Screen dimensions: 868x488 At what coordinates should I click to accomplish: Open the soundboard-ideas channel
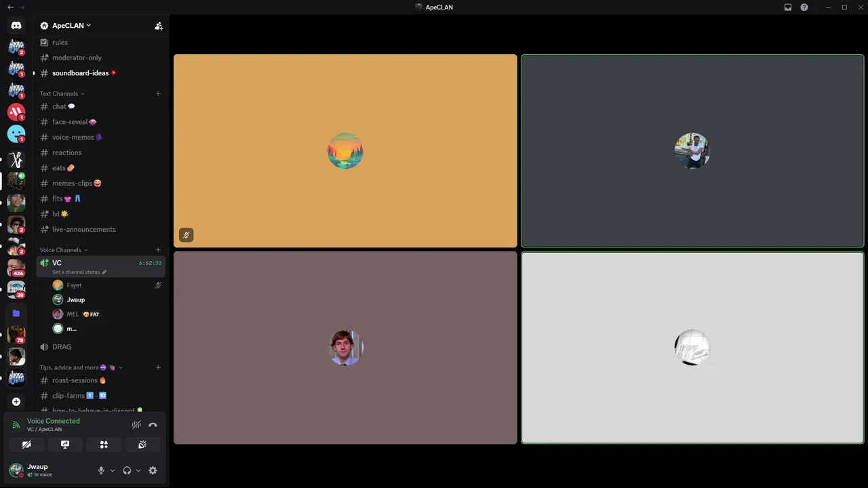[100, 73]
